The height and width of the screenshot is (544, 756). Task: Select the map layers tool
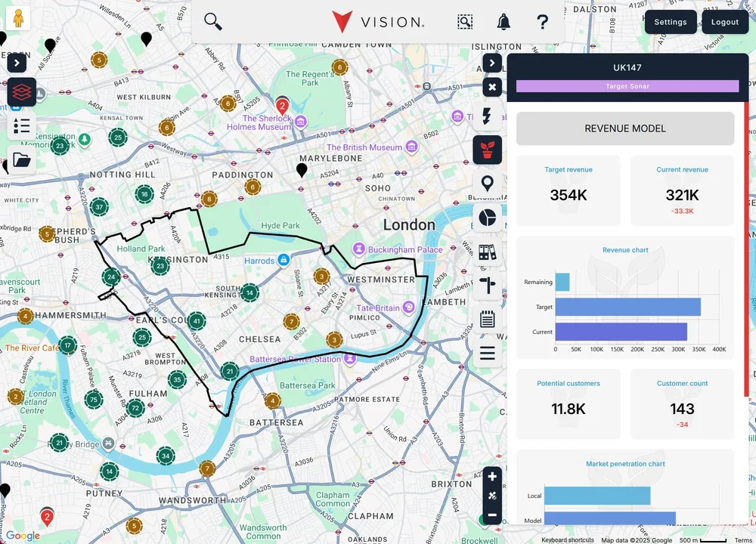21,92
